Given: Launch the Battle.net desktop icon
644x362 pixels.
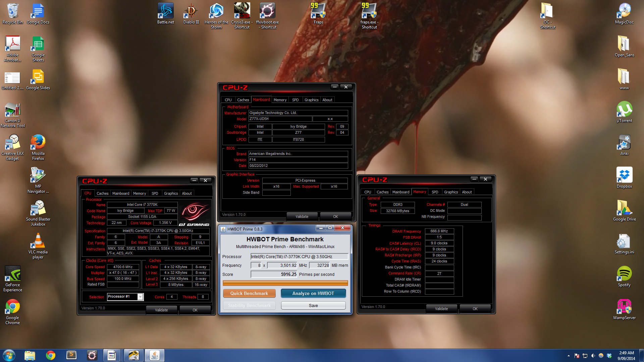Looking at the screenshot, I should point(166,13).
